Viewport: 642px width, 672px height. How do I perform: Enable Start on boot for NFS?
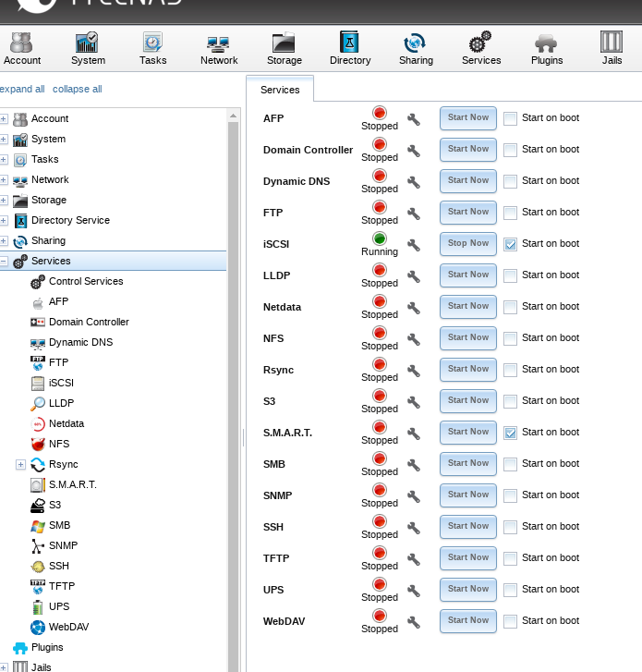click(510, 338)
